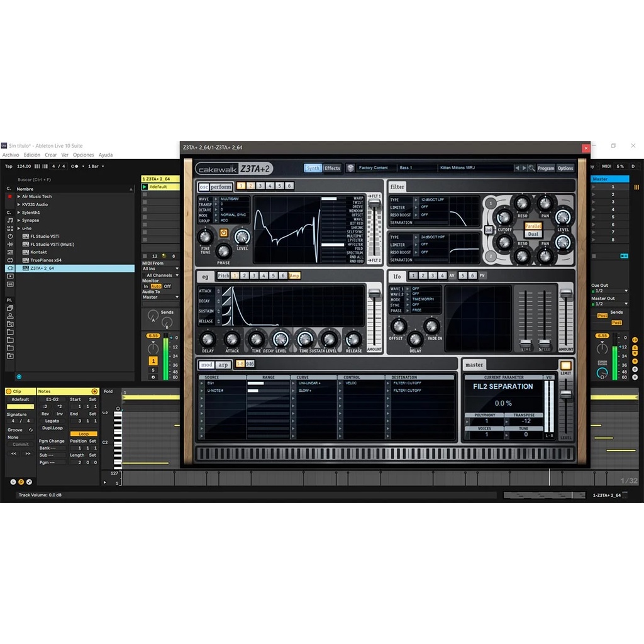The width and height of the screenshot is (644, 644).
Task: Open the Archivo menu
Action: coord(11,155)
